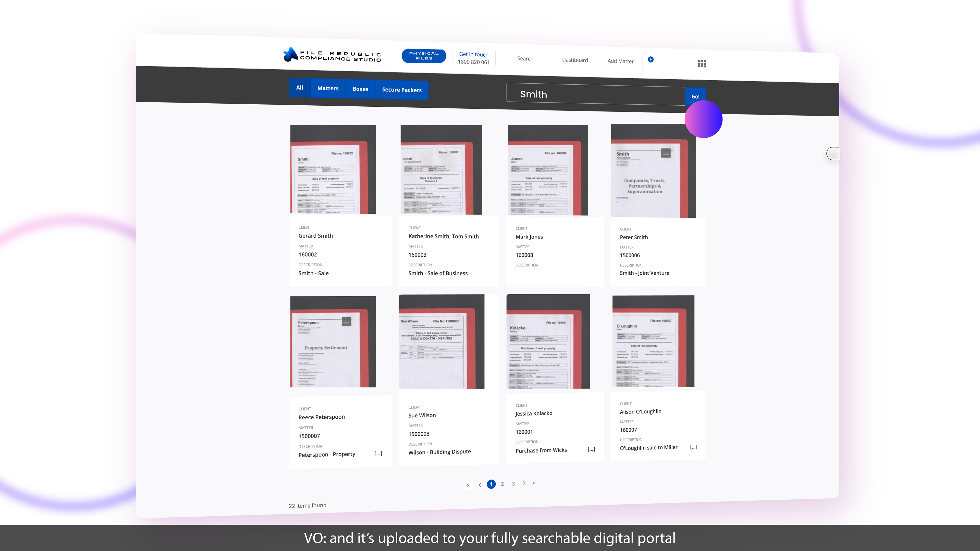
Task: Select the Matters filter tab
Action: click(327, 88)
